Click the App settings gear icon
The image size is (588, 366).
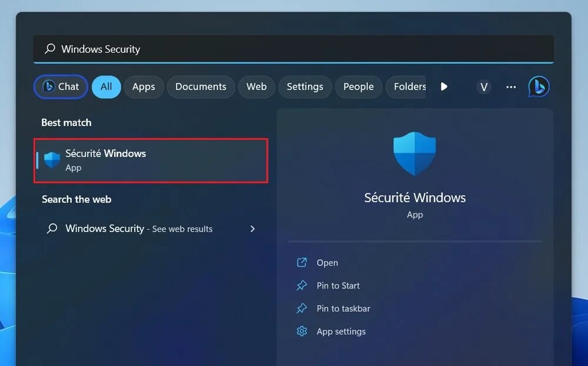[302, 331]
